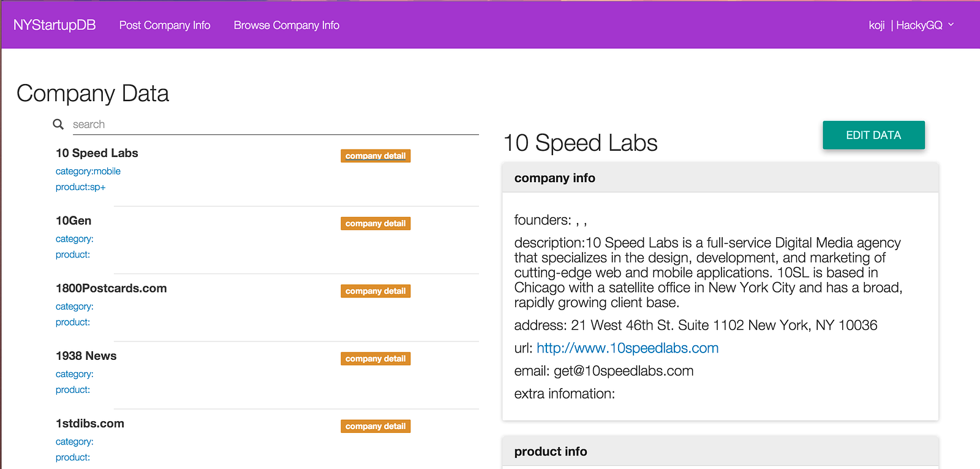980x469 pixels.
Task: Show company detail for 1stdibs.com
Action: click(375, 426)
